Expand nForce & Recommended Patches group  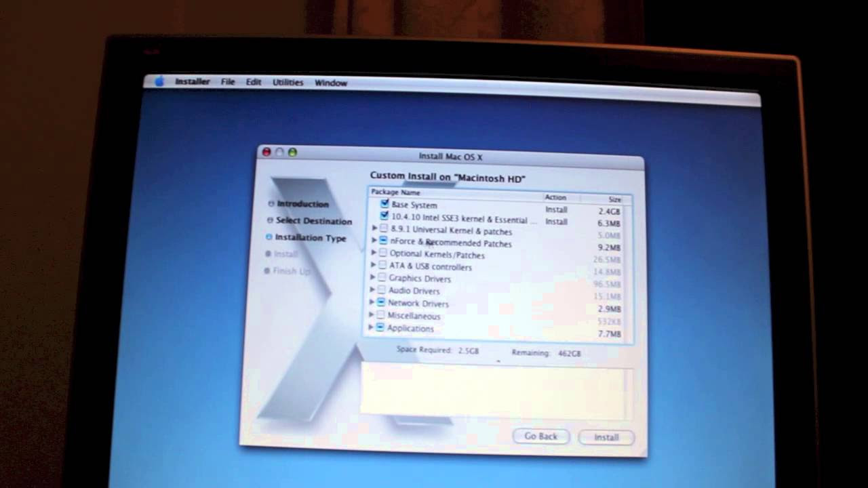click(x=374, y=241)
